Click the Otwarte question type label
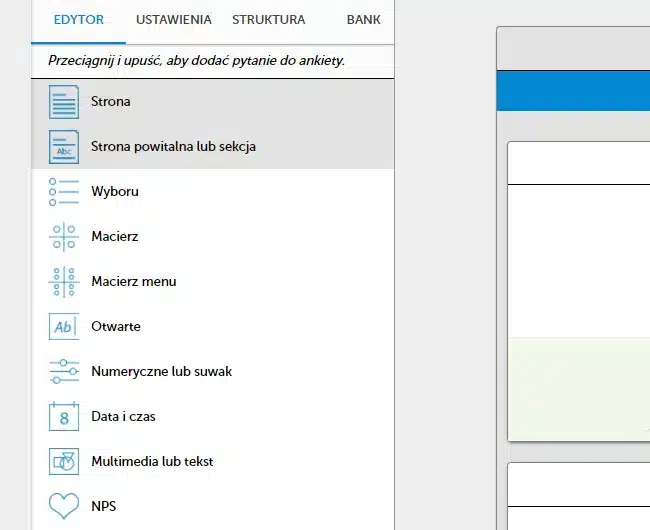This screenshot has height=530, width=650. point(116,327)
